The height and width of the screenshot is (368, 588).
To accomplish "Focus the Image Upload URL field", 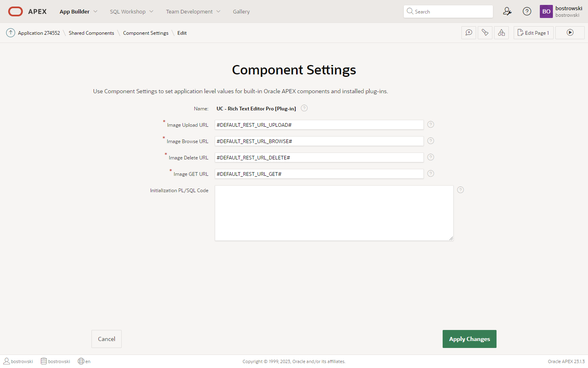I will tap(319, 125).
